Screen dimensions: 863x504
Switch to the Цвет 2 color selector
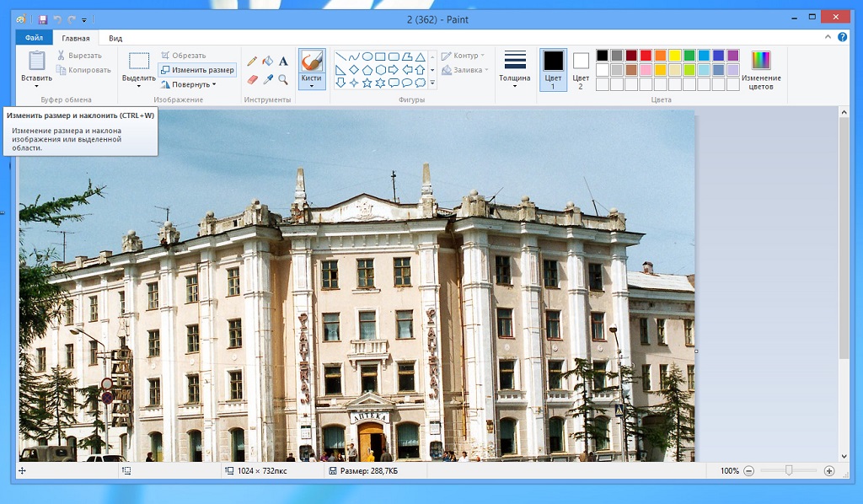coord(581,69)
